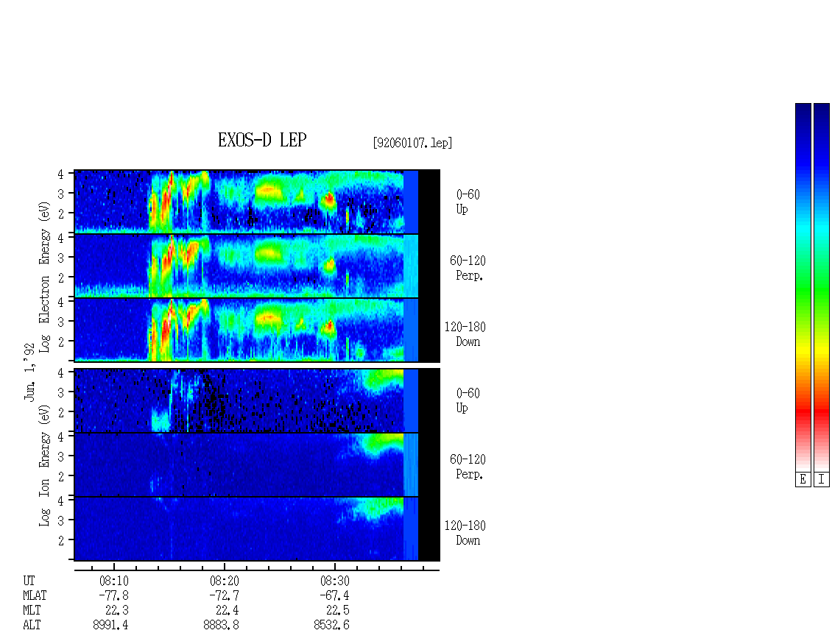
Task: Click the MLAT row label
Action: pos(35,595)
